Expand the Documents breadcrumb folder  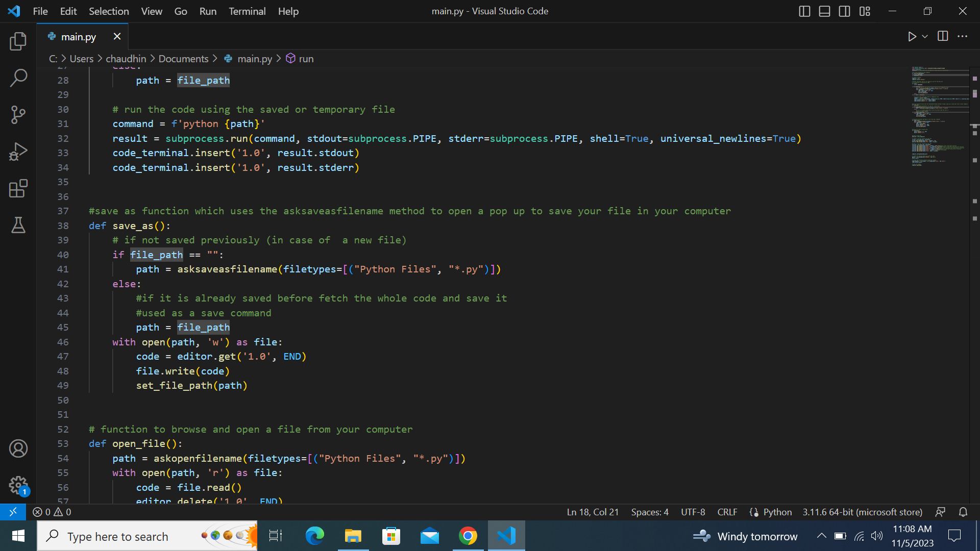click(183, 59)
